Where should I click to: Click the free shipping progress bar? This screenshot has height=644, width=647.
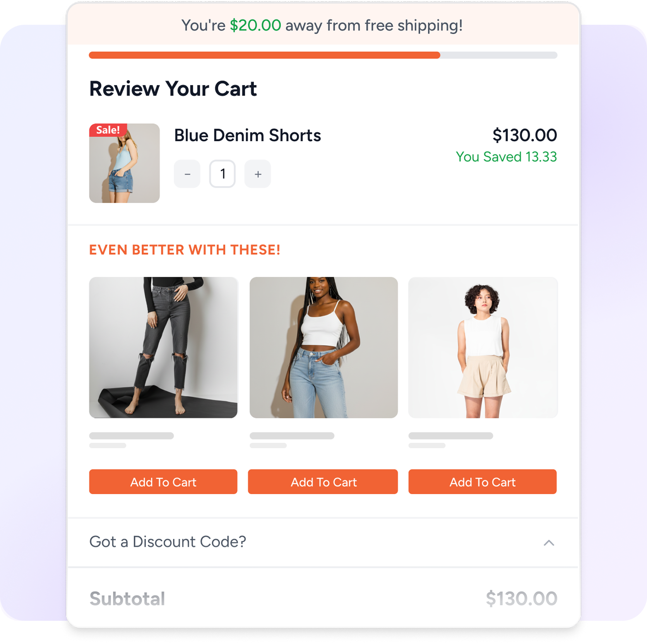tap(323, 55)
